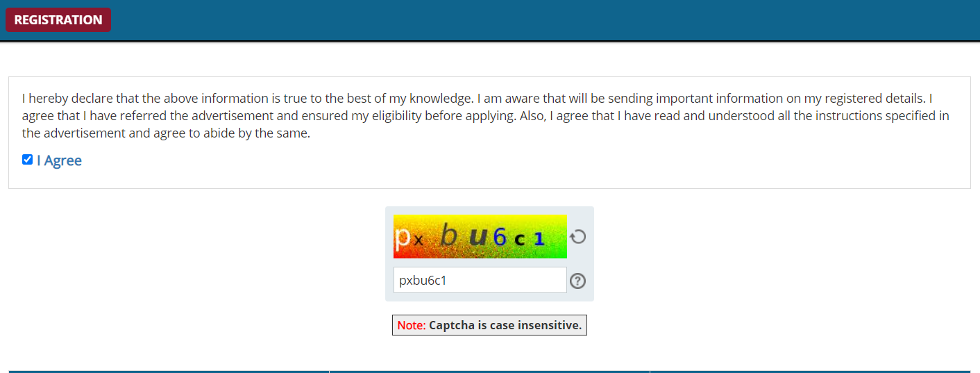
Task: Click the blue digit 6 in captcha
Action: pos(500,238)
